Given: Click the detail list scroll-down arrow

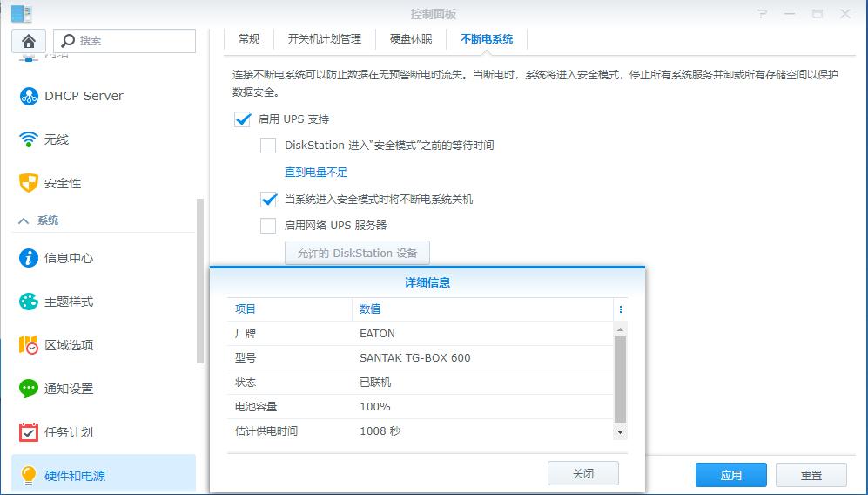Looking at the screenshot, I should [x=621, y=431].
